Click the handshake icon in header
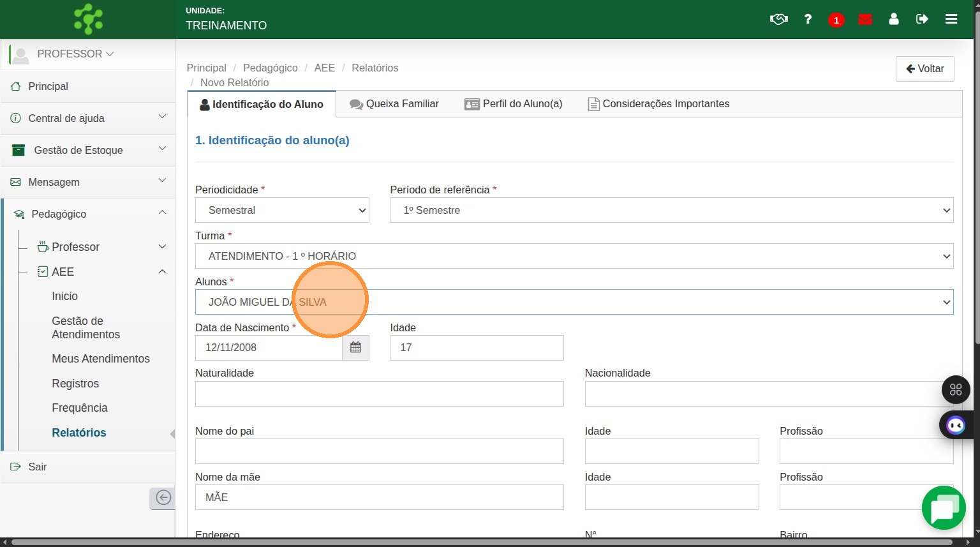Screen dimensions: 980x547 coord(778,19)
